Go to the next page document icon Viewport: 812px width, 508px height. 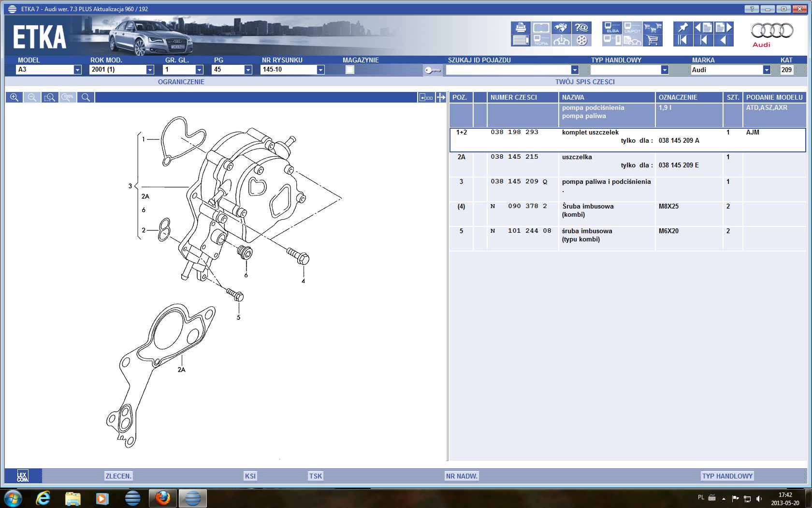pos(724,28)
